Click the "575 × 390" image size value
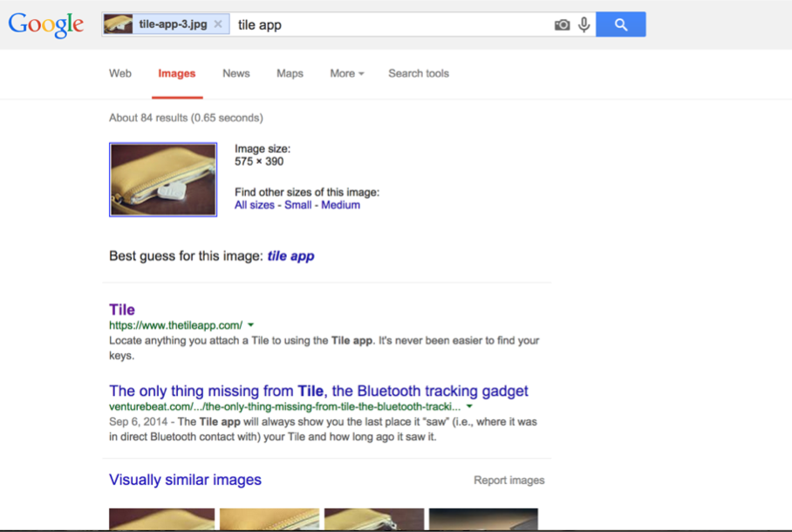This screenshot has height=532, width=792. point(259,161)
